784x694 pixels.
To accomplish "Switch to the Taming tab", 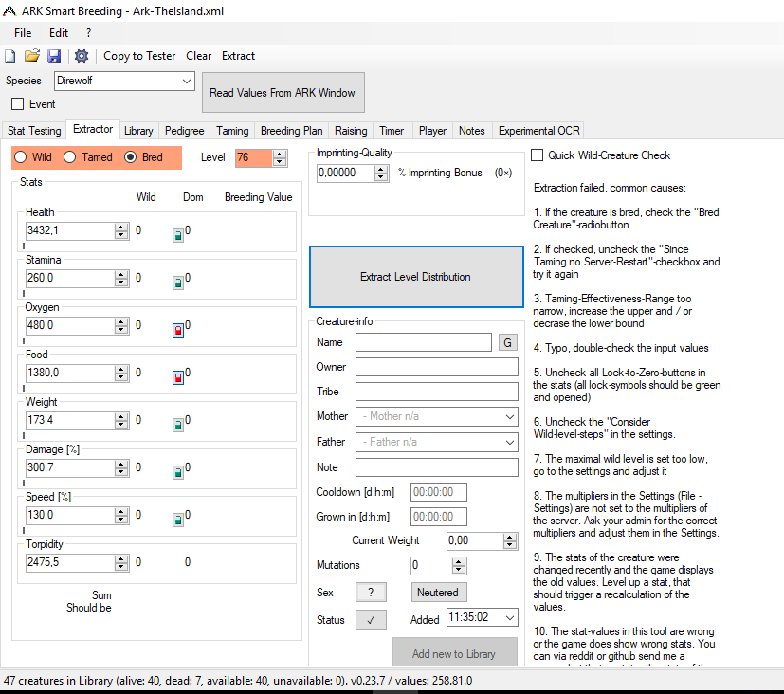I will tap(232, 131).
